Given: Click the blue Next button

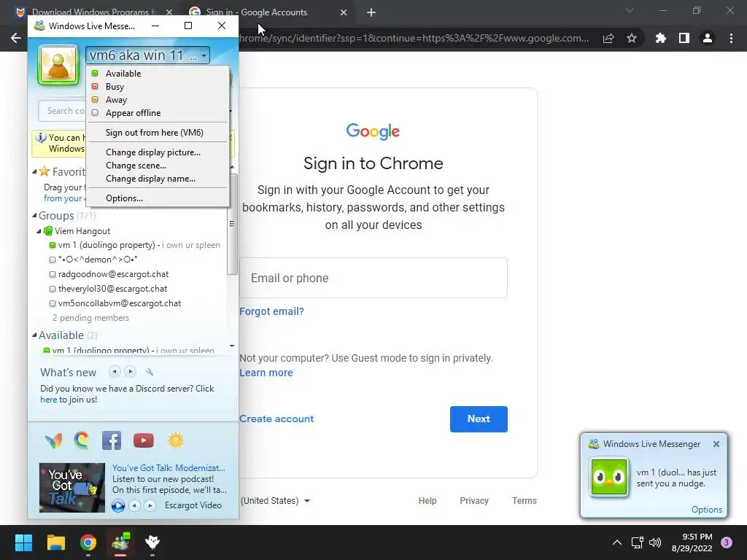Looking at the screenshot, I should [x=479, y=419].
